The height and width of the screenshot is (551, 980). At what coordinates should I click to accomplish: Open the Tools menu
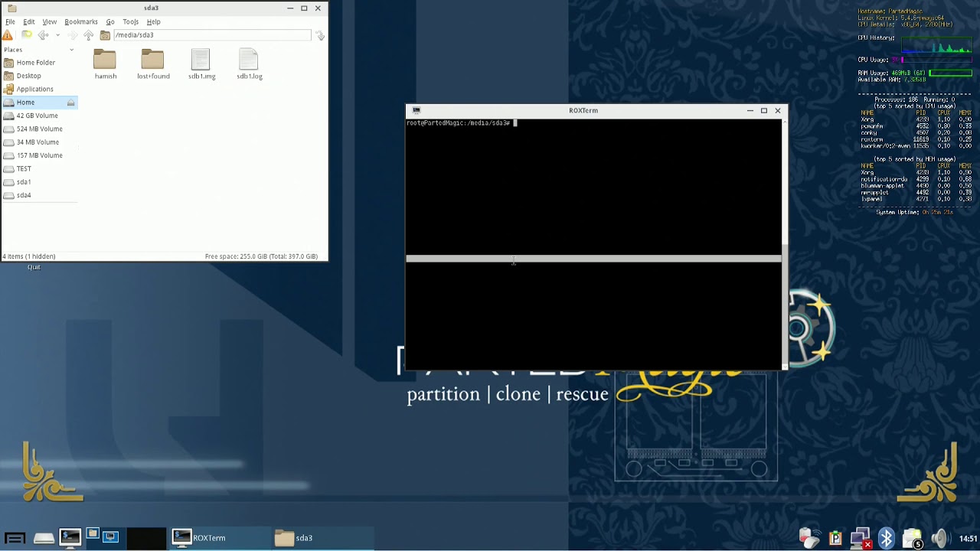(131, 21)
